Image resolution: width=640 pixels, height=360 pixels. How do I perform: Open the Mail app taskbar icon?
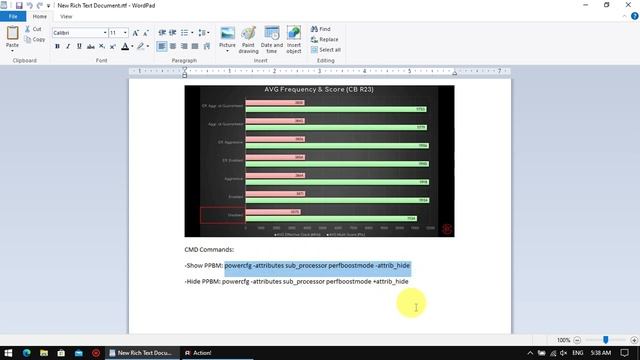[x=78, y=353]
